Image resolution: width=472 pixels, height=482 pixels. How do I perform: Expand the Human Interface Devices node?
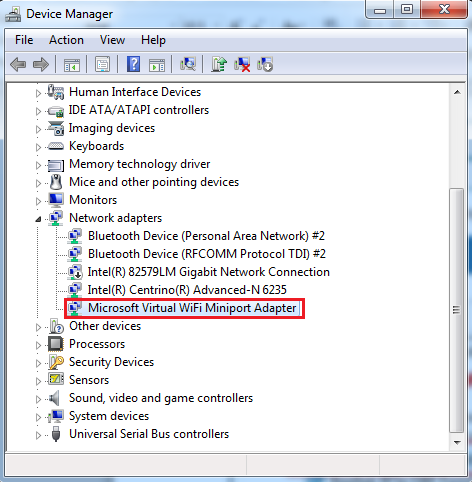(x=38, y=93)
